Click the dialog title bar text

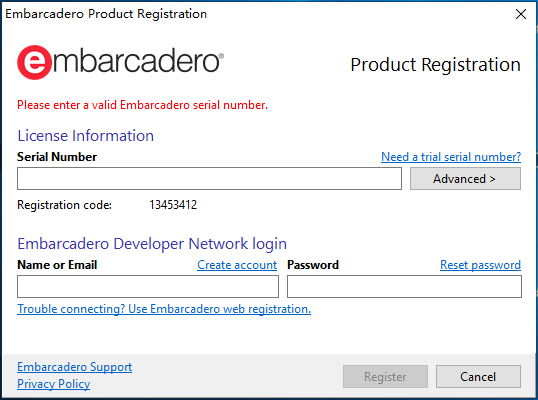pyautogui.click(x=106, y=14)
